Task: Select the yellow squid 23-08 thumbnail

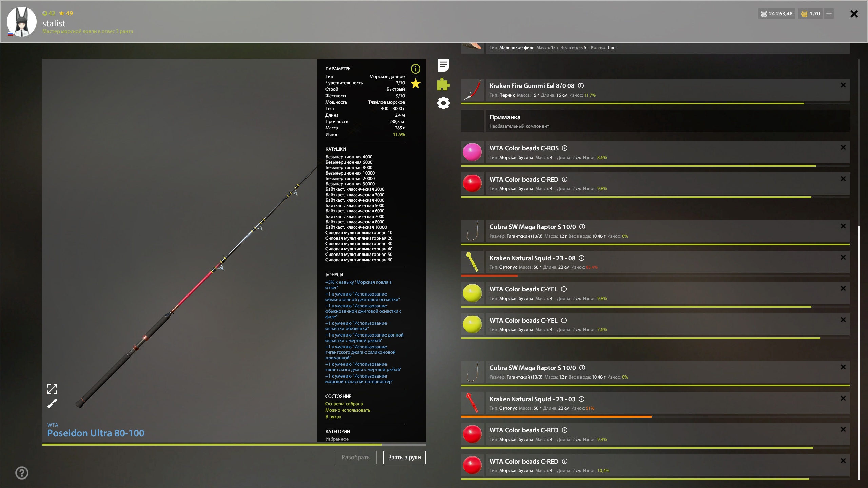Action: (x=472, y=262)
